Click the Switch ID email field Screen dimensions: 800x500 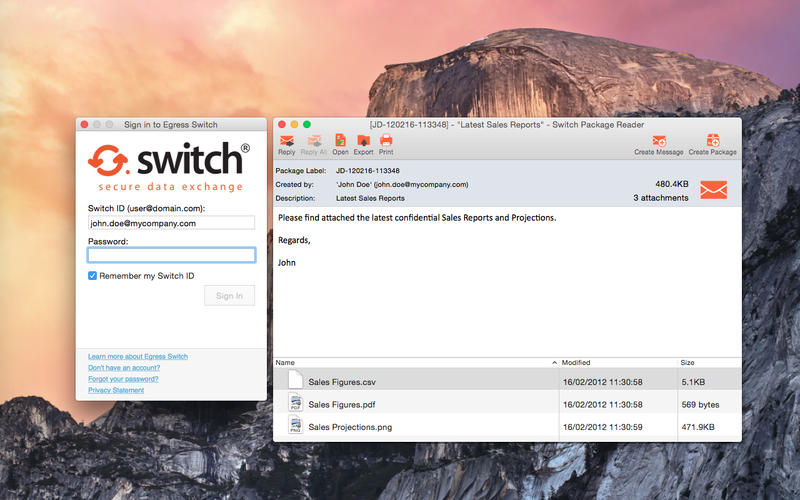pos(171,223)
